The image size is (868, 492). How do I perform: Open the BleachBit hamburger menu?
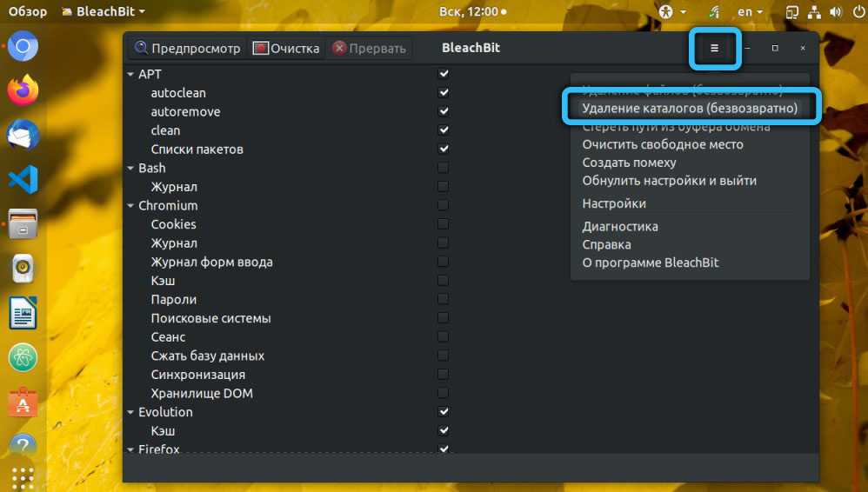pos(714,48)
